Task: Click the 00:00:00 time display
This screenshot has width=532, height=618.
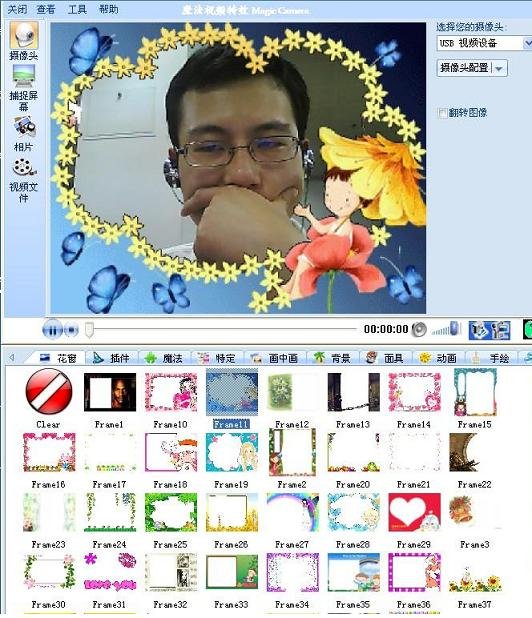Action: tap(386, 329)
